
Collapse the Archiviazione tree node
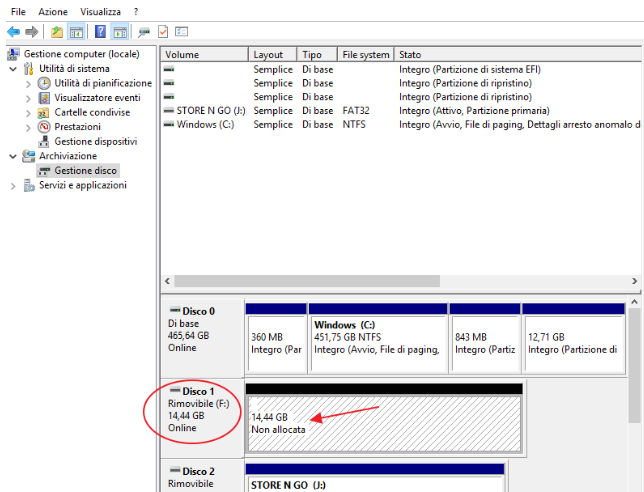coord(13,156)
